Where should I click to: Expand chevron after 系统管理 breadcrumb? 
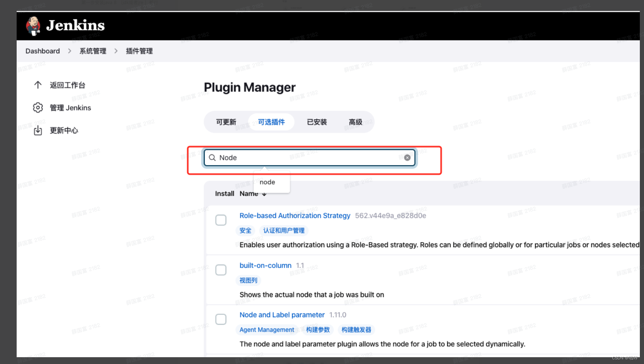116,51
